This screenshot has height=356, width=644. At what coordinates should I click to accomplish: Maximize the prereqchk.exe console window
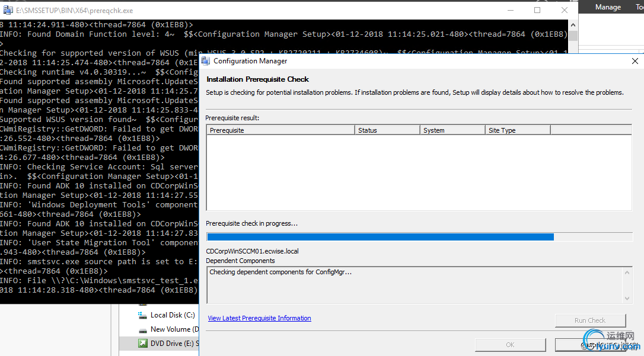(537, 10)
